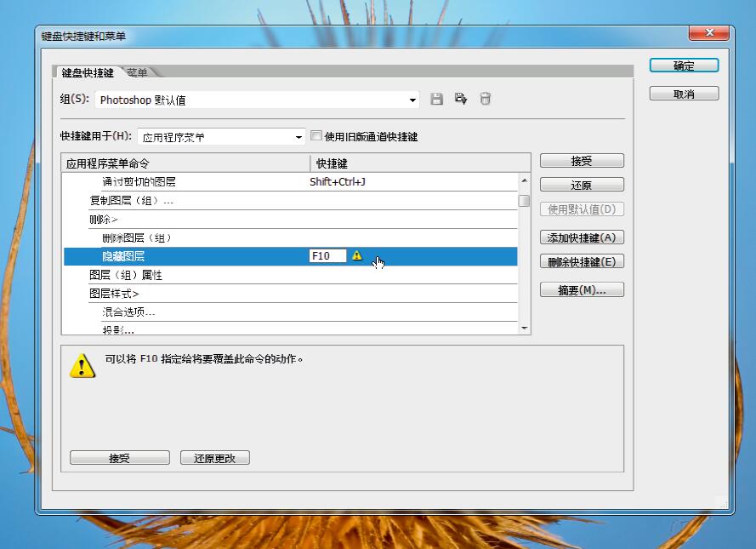Enable 使用旧版通道快捷键 option
The image size is (756, 549).
point(315,134)
